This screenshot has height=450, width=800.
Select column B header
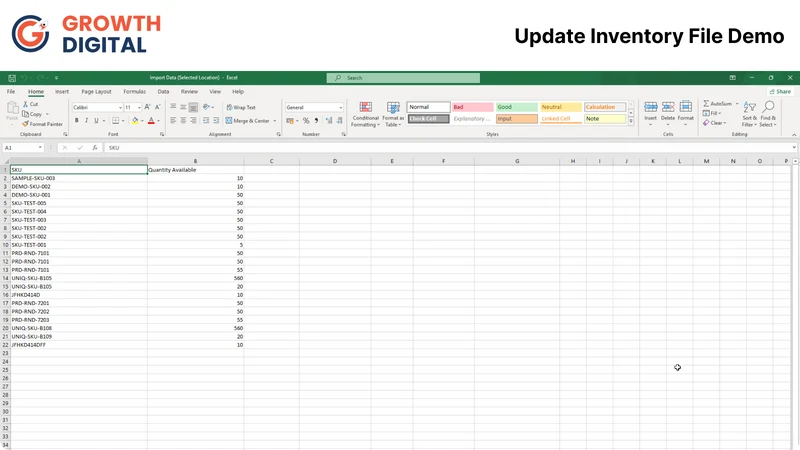[x=195, y=161]
